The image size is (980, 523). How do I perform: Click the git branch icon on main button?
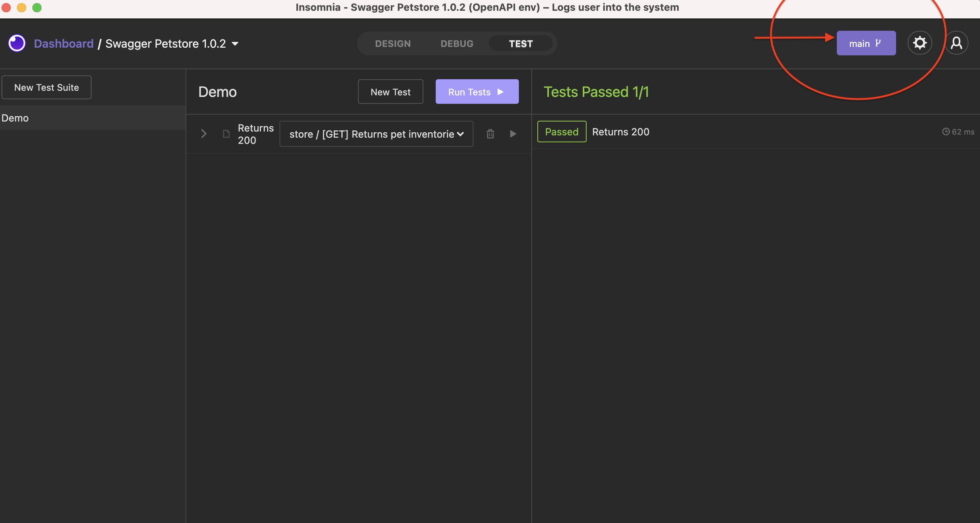[x=878, y=43]
